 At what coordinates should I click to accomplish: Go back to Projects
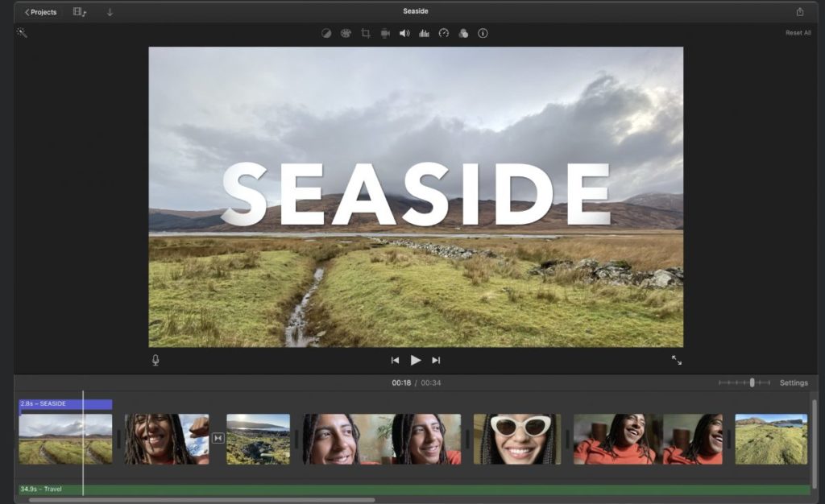click(40, 12)
